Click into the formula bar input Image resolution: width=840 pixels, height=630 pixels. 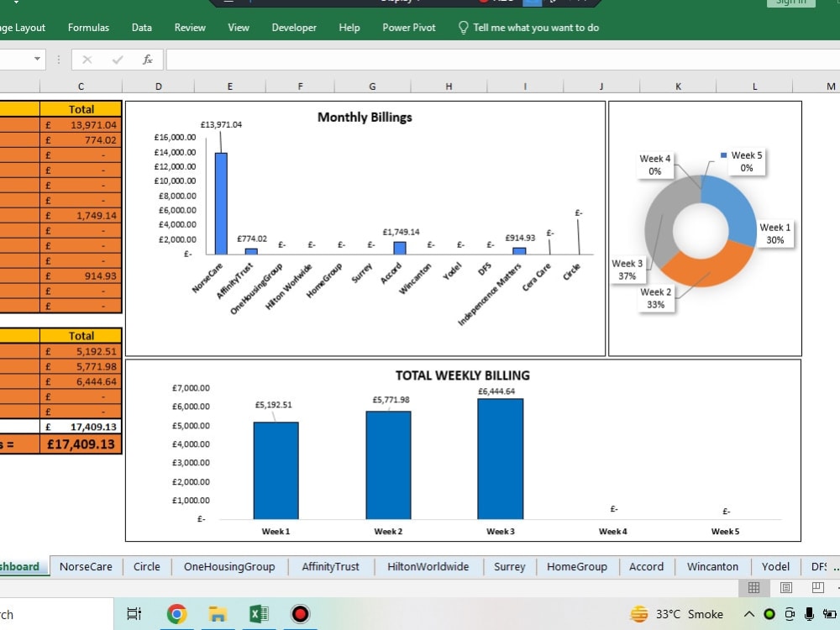click(503, 60)
